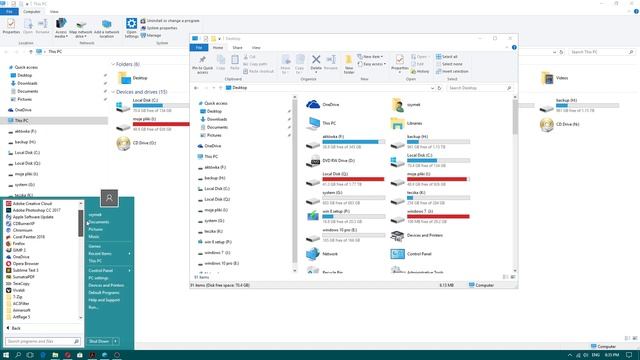The height and width of the screenshot is (360, 640).
Task: Open Videos folder in This PC window
Action: coord(555,78)
